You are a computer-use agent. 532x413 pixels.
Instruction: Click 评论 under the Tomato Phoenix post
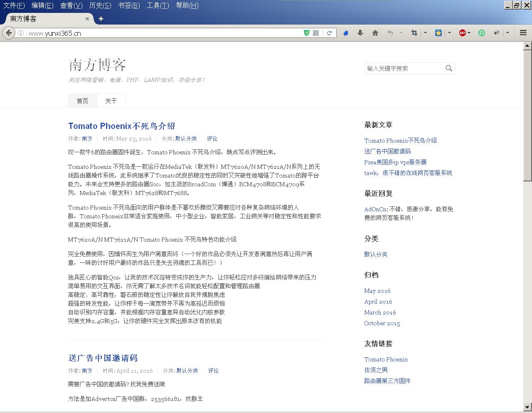(x=212, y=138)
